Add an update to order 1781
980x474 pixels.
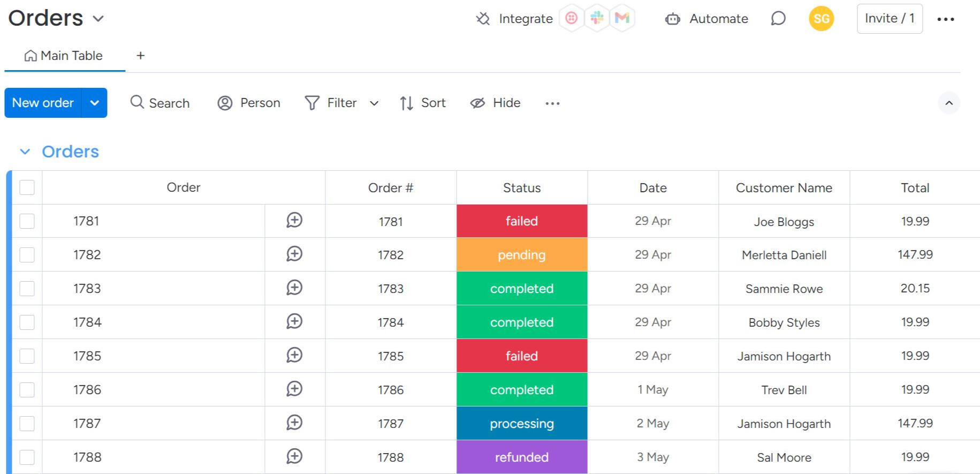pyautogui.click(x=294, y=221)
